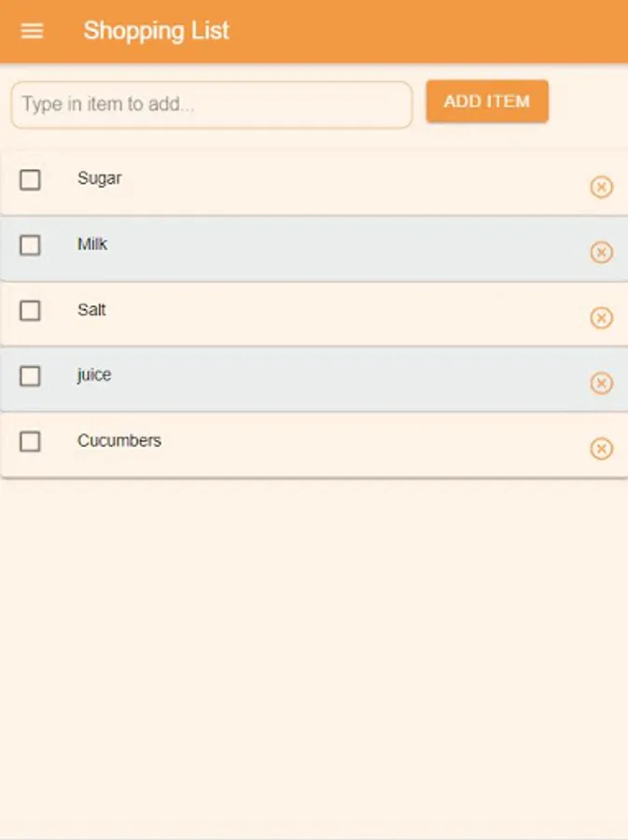The width and height of the screenshot is (628, 840).
Task: Tick the juice checkbox
Action: 29,376
